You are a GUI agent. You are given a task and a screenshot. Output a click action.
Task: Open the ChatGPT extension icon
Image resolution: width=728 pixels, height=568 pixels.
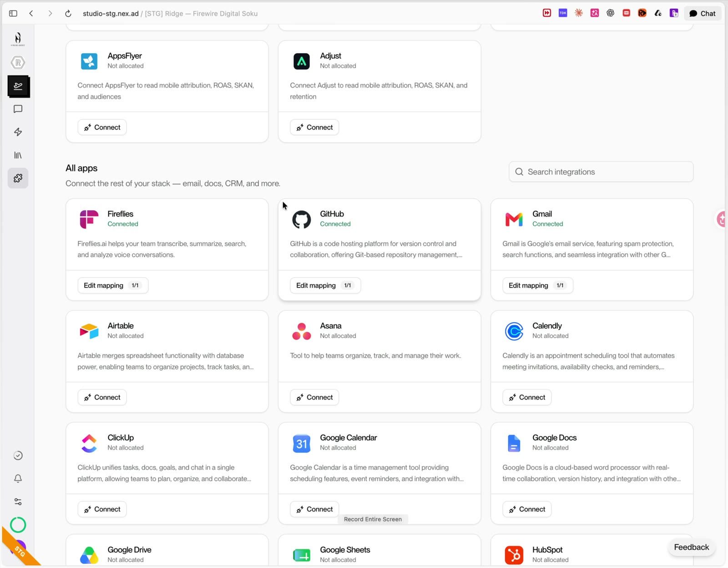(611, 13)
